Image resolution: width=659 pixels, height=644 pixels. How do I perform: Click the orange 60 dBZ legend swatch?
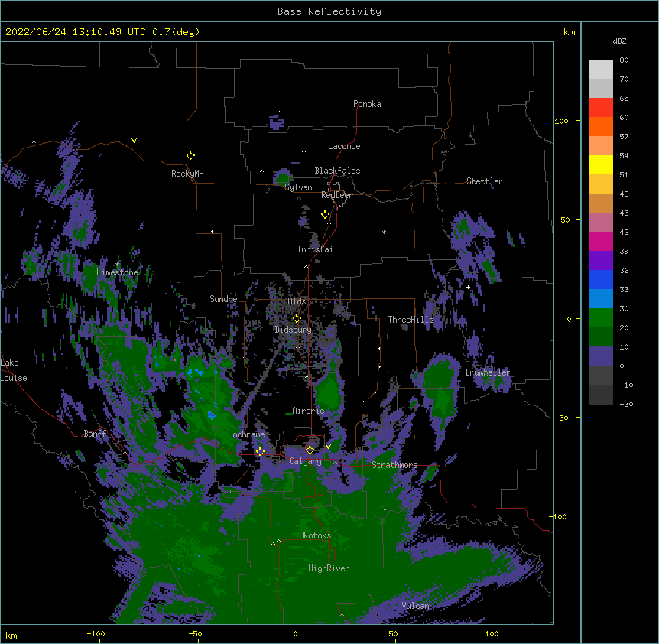pyautogui.click(x=601, y=126)
